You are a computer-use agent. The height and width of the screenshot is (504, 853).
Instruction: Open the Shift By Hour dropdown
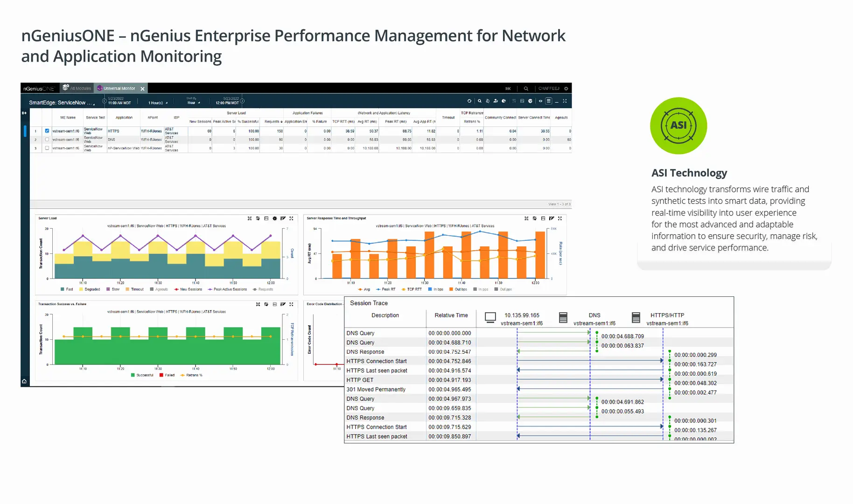[193, 102]
